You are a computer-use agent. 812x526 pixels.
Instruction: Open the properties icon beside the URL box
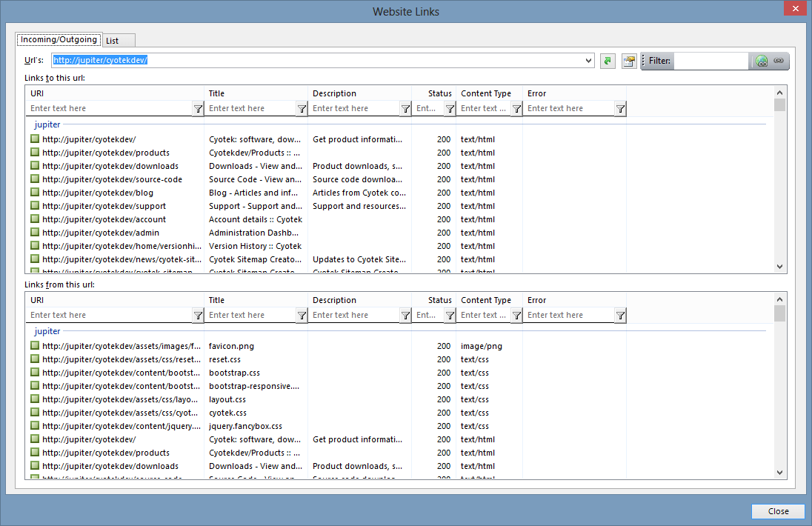point(629,61)
